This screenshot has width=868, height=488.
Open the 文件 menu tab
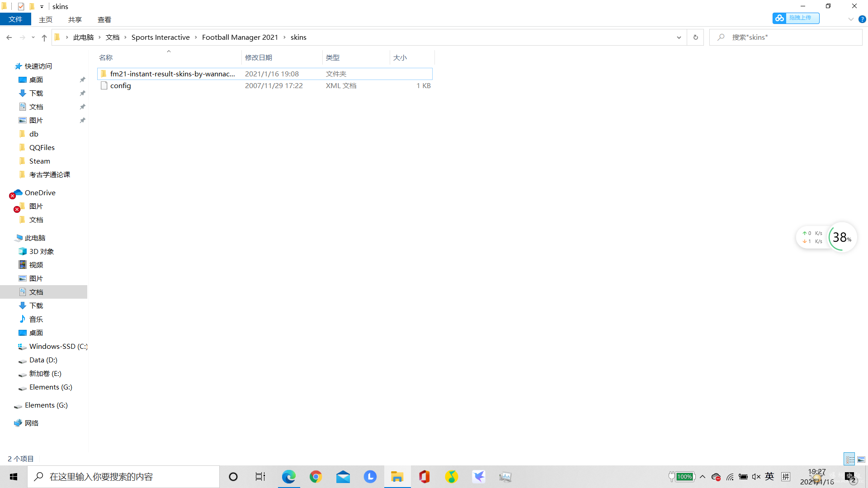15,19
